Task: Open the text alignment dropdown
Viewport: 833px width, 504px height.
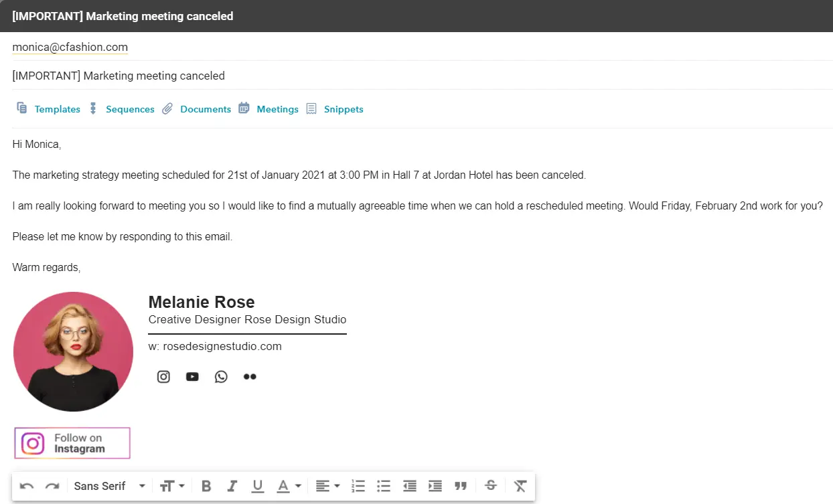Action: click(x=327, y=486)
